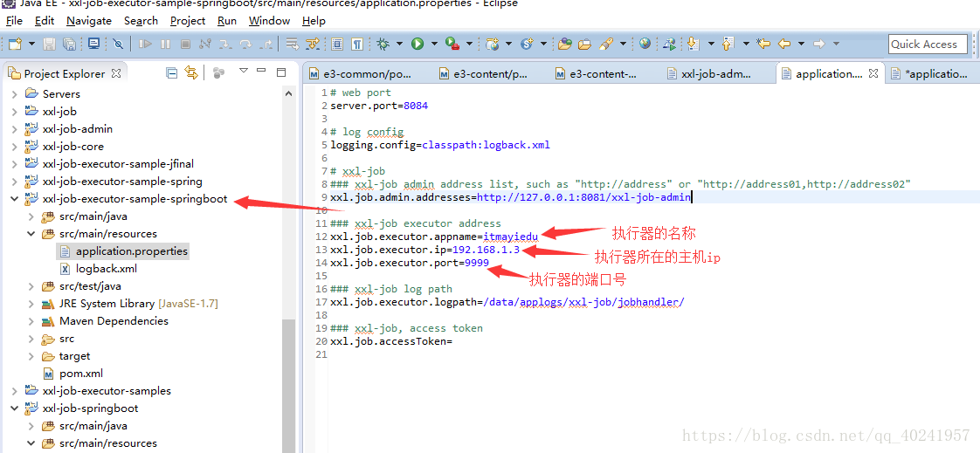Click the Next Annotation icon

point(693,44)
